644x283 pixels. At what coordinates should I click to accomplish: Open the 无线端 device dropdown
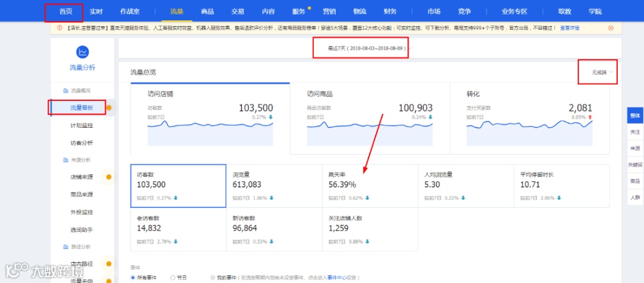[x=602, y=72]
